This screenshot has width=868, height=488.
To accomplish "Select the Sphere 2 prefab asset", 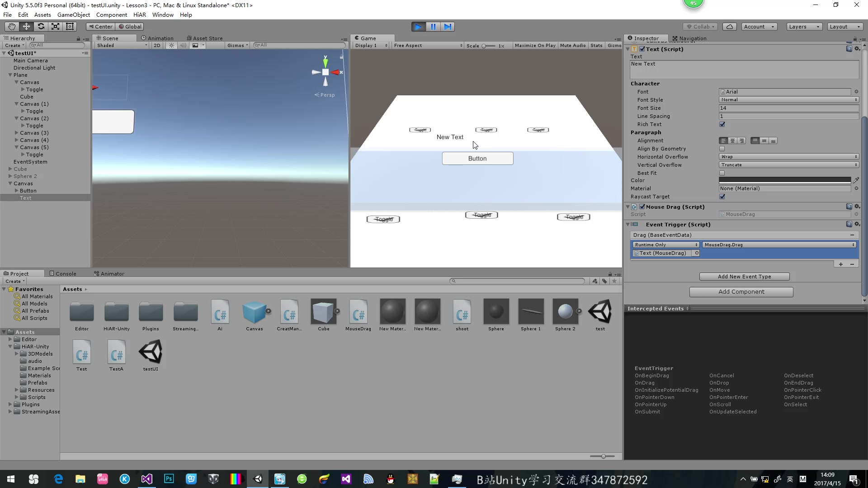I will [565, 315].
